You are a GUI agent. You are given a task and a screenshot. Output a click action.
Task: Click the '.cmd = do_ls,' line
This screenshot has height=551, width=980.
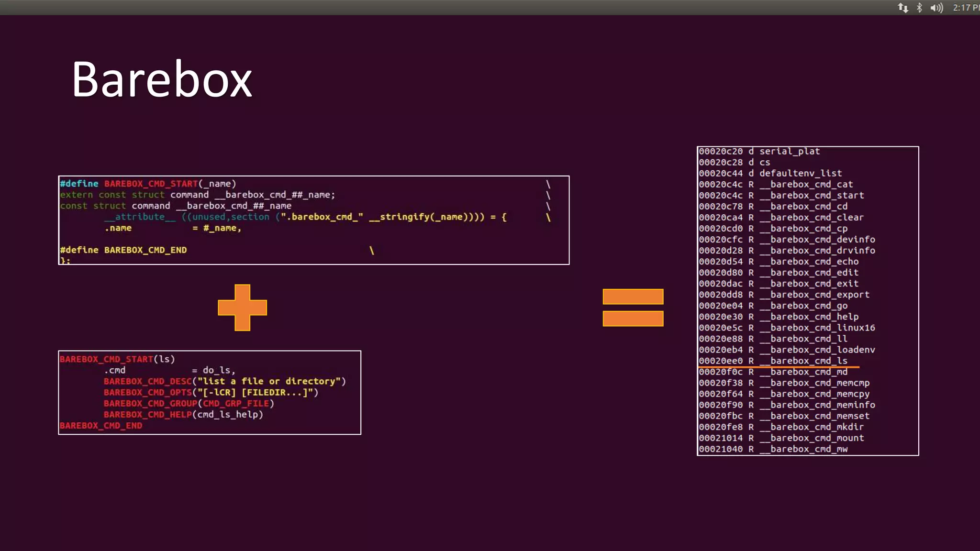(x=169, y=370)
